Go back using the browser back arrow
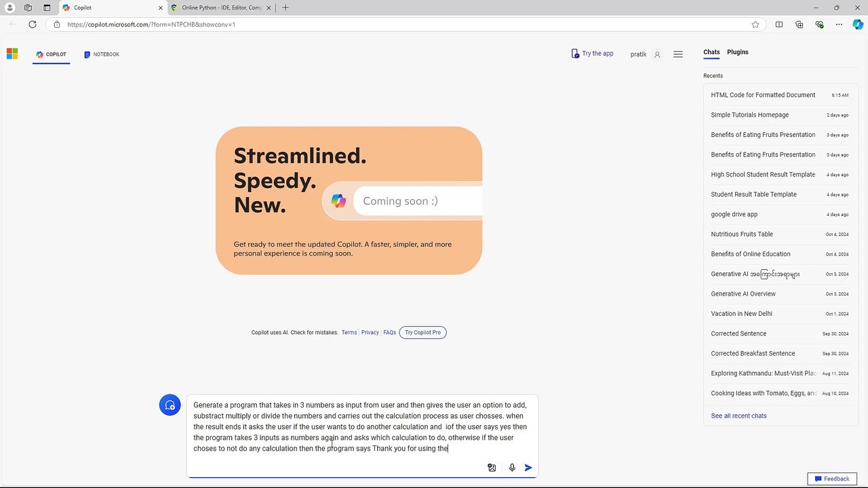The height and width of the screenshot is (488, 868). click(x=12, y=24)
